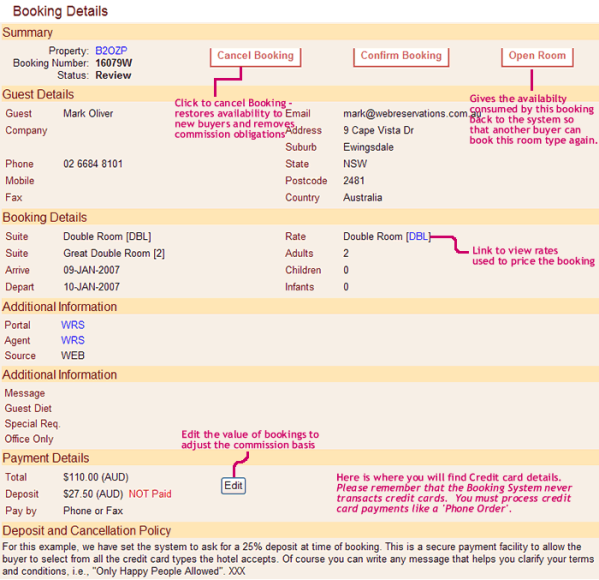This screenshot has height=580, width=599.
Task: Select country Australia
Action: [x=363, y=198]
